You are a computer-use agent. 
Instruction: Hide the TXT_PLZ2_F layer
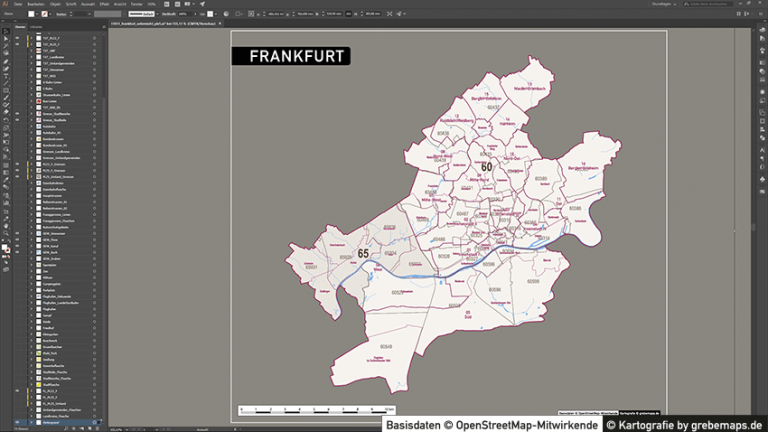pos(17,38)
